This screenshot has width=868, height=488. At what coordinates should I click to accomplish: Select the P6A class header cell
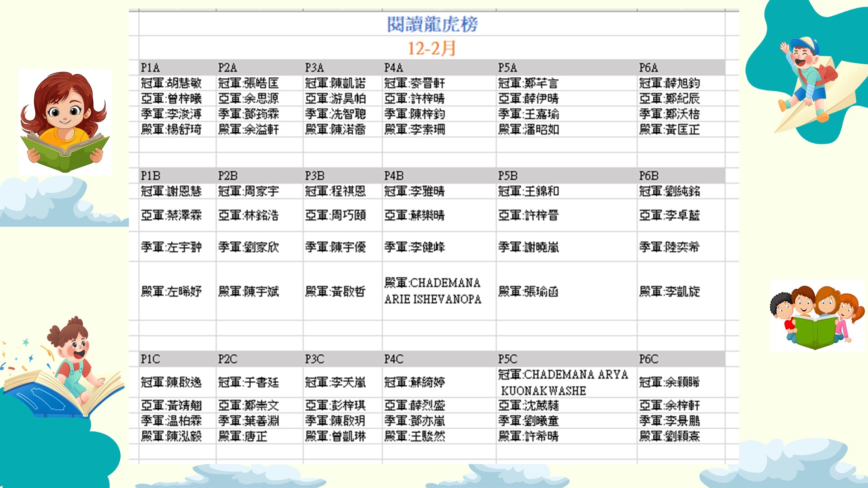pyautogui.click(x=648, y=68)
